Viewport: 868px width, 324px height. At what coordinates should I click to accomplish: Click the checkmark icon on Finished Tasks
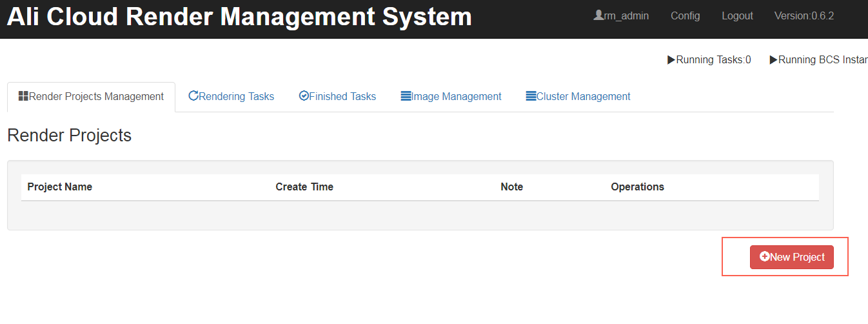pos(304,96)
